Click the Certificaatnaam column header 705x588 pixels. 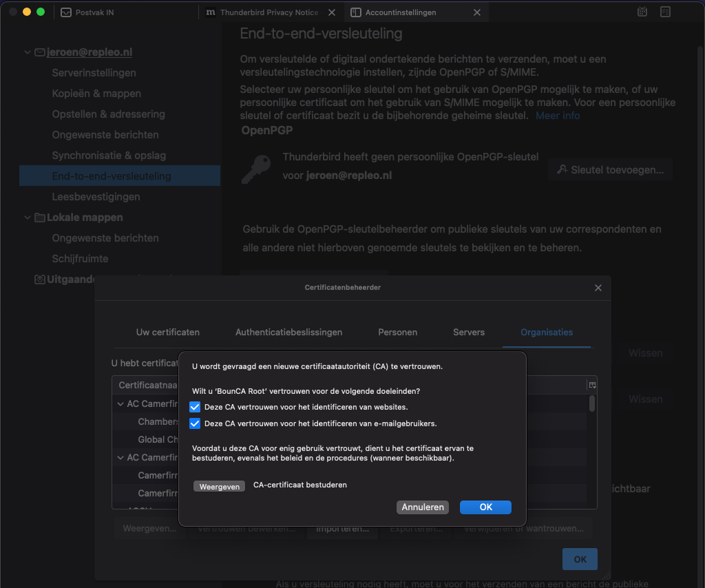pyautogui.click(x=145, y=386)
